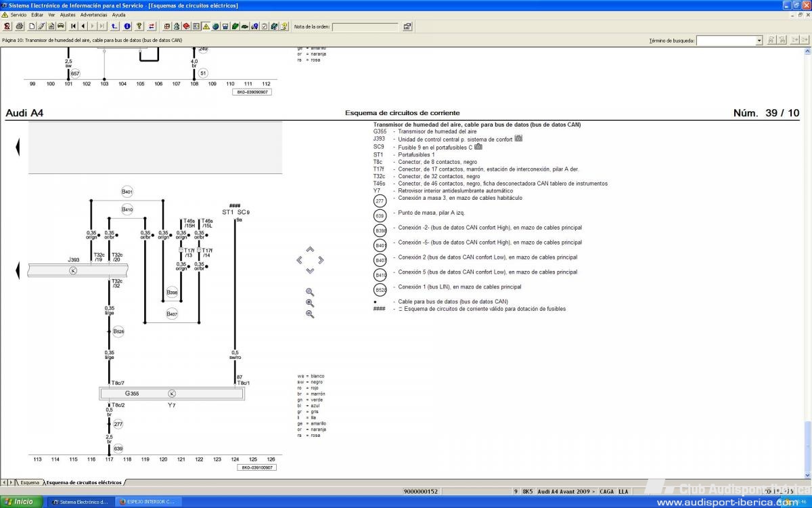Click B410 connection circle in diagram
Image resolution: width=812 pixels, height=508 pixels.
(x=127, y=210)
